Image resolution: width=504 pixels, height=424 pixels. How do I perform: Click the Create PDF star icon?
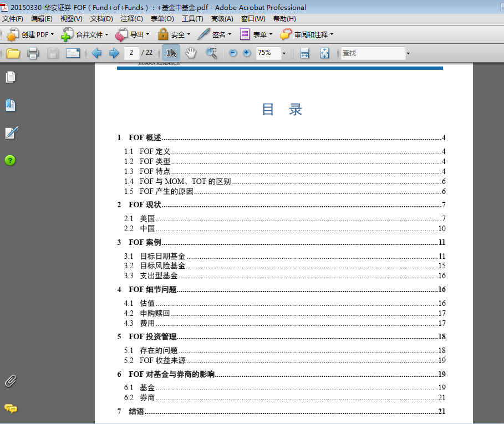(12, 34)
